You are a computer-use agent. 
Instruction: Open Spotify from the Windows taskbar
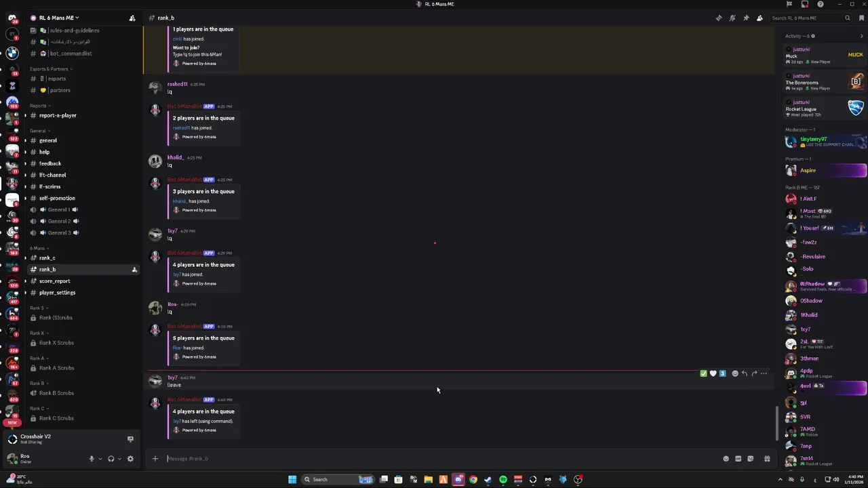503,479
